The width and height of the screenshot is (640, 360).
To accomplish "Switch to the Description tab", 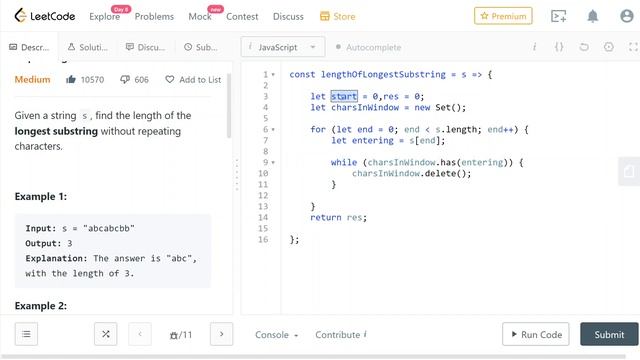I will (29, 47).
